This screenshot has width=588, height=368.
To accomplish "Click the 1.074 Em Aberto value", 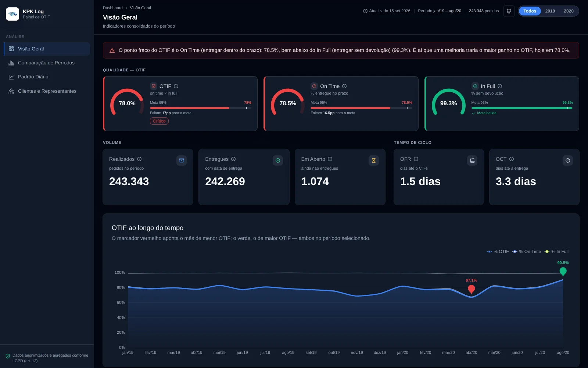I will click(x=315, y=181).
